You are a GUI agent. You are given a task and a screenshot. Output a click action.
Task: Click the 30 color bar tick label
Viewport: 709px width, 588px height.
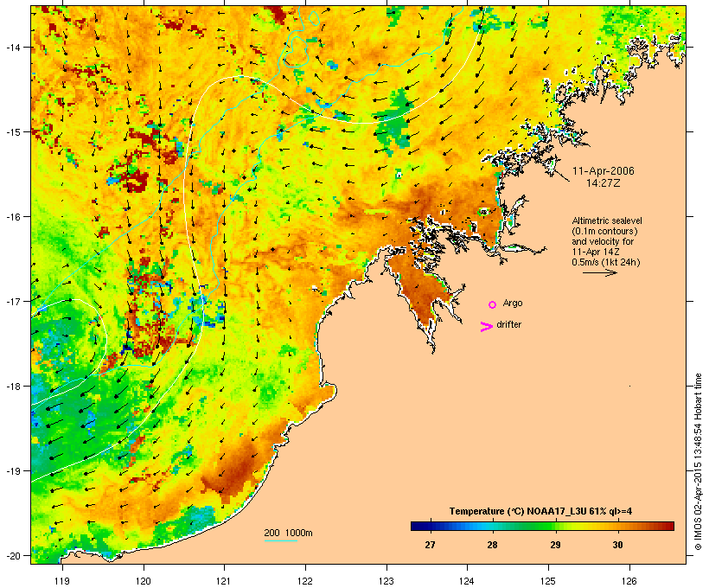point(617,545)
